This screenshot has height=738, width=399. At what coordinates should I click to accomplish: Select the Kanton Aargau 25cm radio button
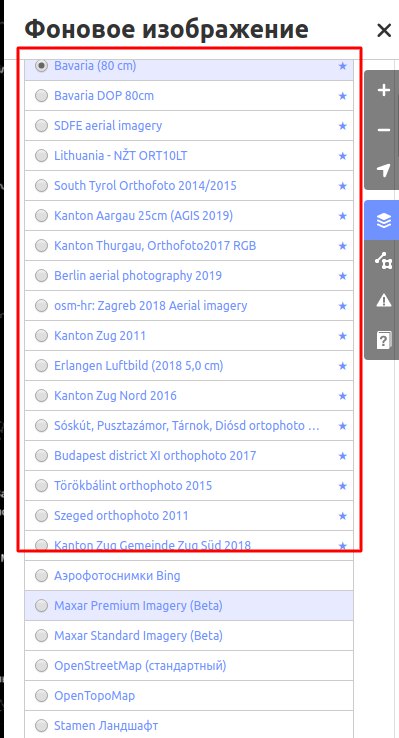point(41,216)
